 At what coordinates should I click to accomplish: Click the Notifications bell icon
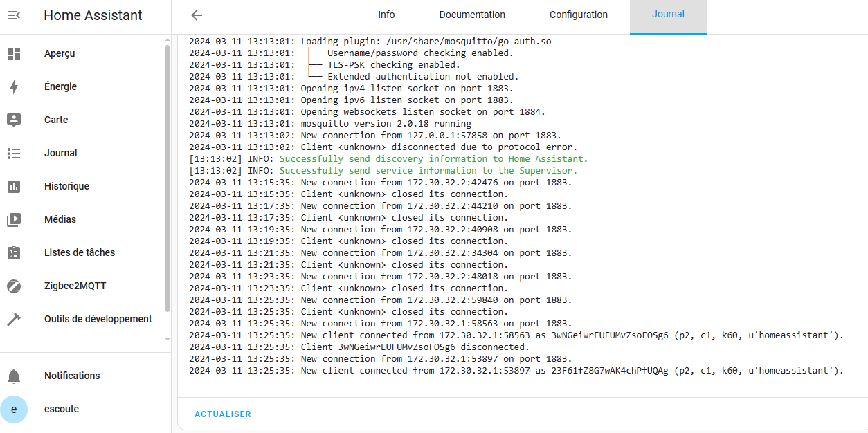coord(14,376)
